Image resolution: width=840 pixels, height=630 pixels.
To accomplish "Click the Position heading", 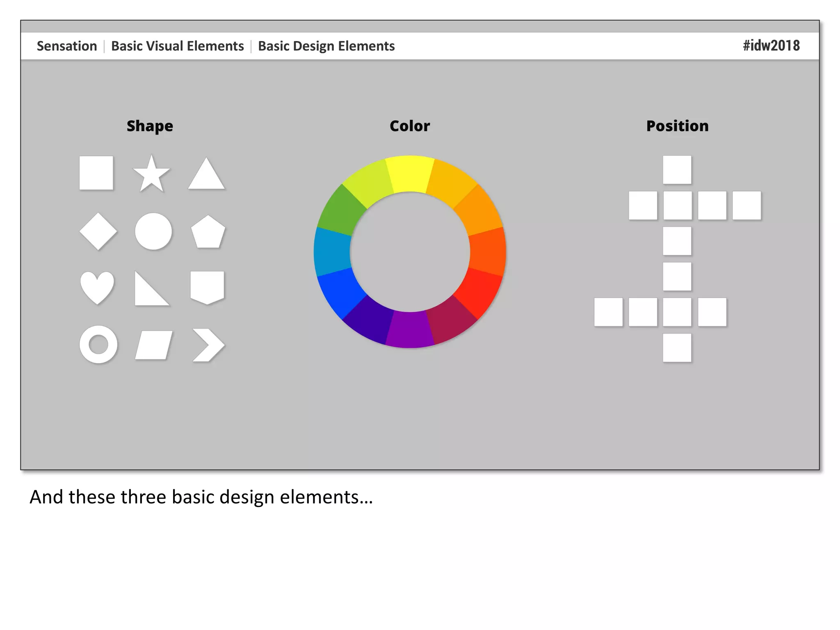I will coord(677,126).
